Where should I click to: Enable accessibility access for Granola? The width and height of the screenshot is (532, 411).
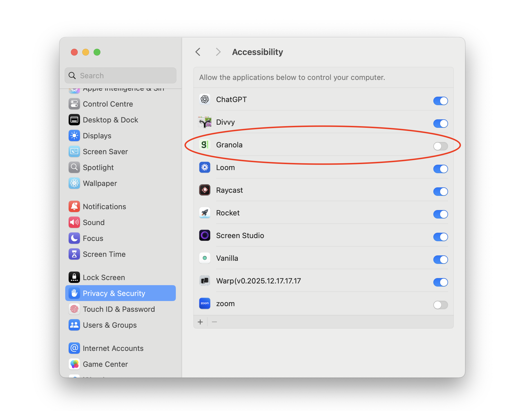tap(440, 146)
